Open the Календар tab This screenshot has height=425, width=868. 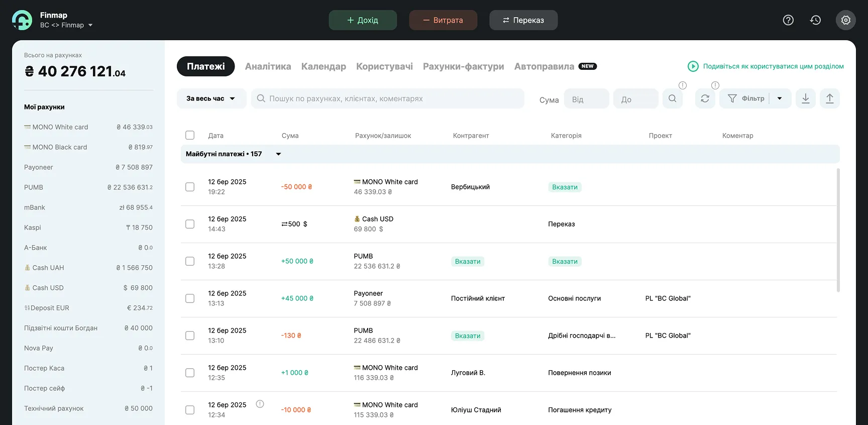pyautogui.click(x=323, y=66)
